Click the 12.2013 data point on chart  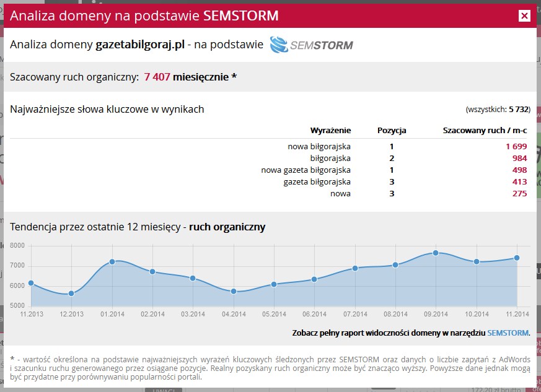(71, 294)
